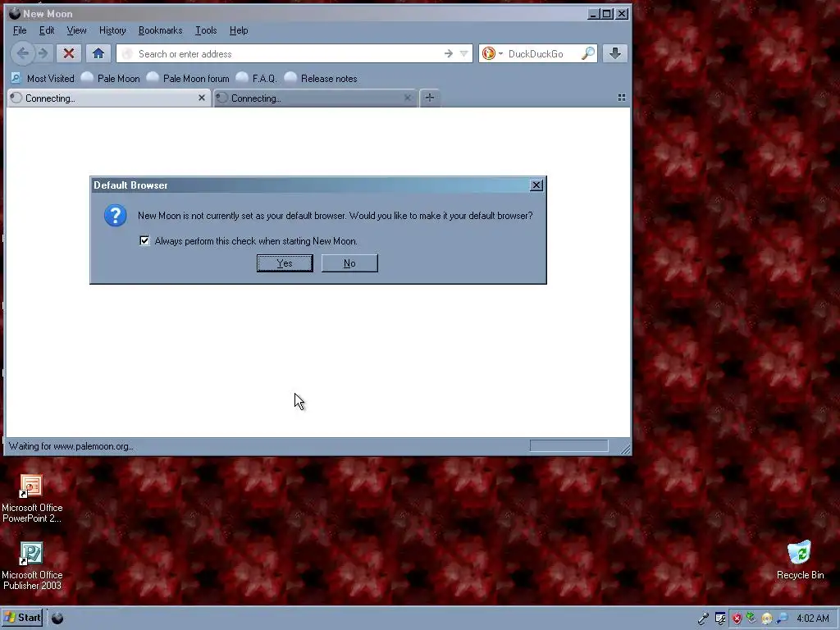Click the network connection tray icon
This screenshot has height=630, width=840.
coord(782,619)
